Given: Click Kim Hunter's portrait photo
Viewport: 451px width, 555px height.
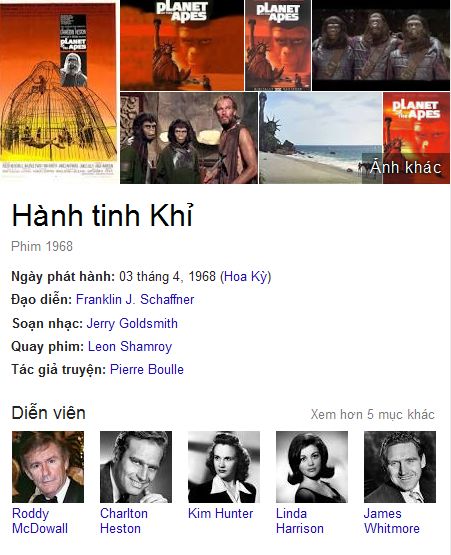Looking at the screenshot, I should point(224,467).
